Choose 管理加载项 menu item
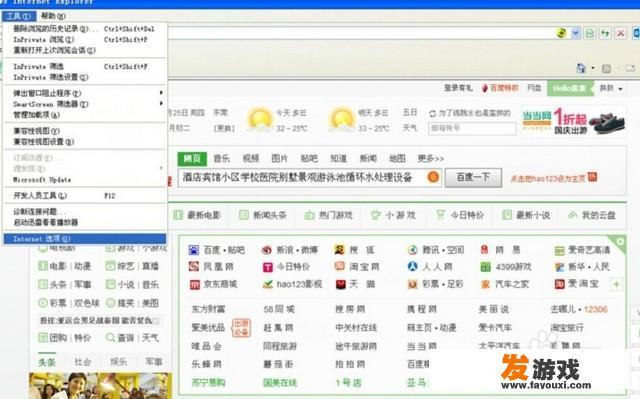The width and height of the screenshot is (640, 399). point(85,115)
